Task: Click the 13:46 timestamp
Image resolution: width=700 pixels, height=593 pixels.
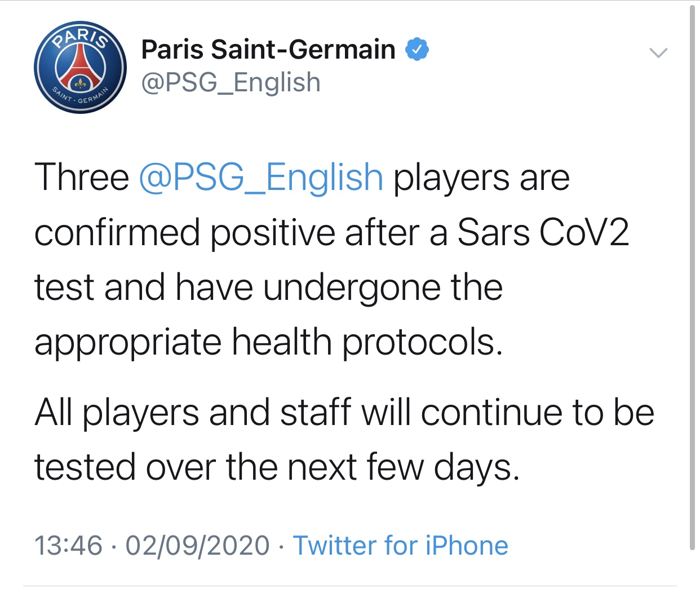Action: pos(68,546)
